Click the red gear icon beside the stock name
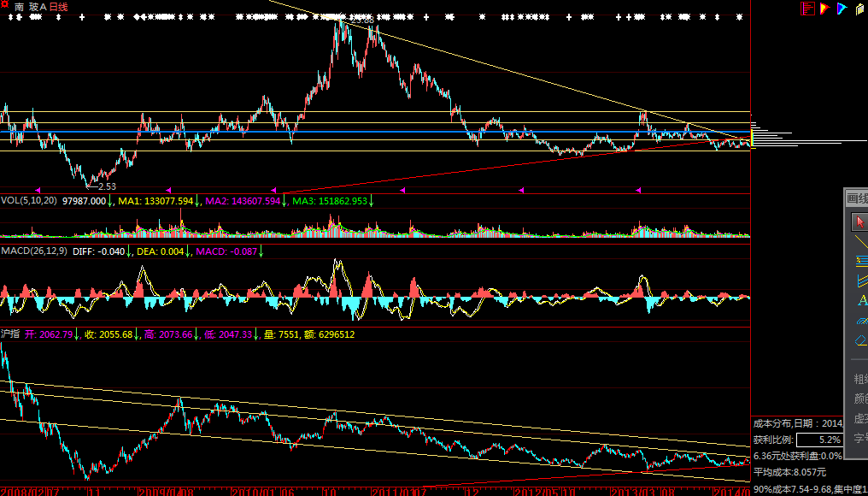Viewport: 868px width, 496px height. 5,6
